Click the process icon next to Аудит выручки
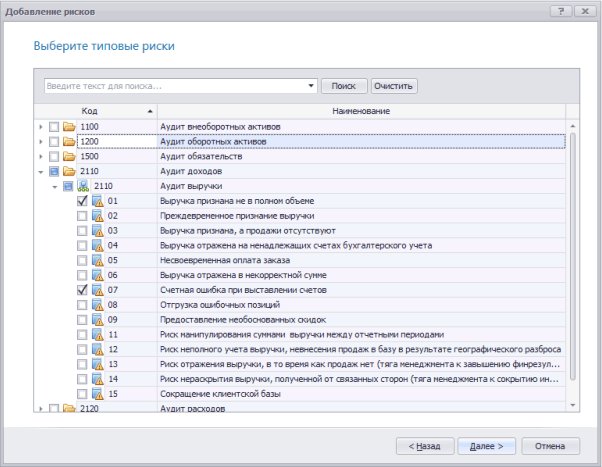The image size is (602, 467). (x=83, y=186)
